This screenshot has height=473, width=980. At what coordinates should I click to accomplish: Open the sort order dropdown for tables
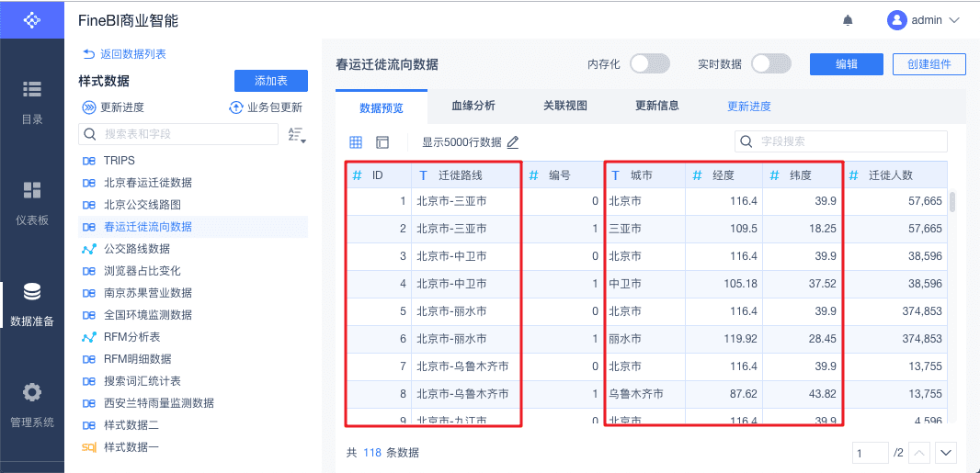[296, 135]
